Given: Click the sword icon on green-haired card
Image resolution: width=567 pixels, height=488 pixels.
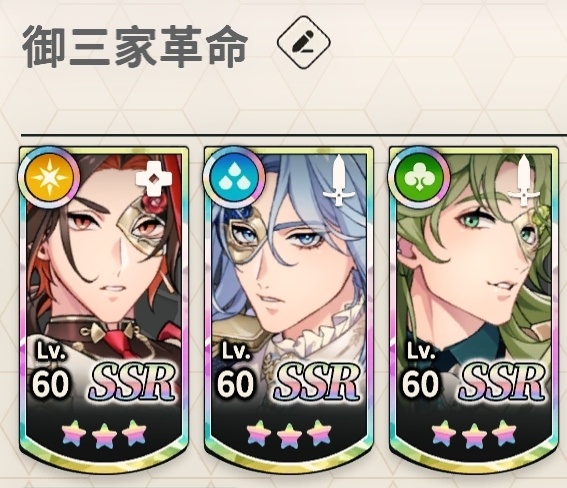Looking at the screenshot, I should tap(523, 181).
